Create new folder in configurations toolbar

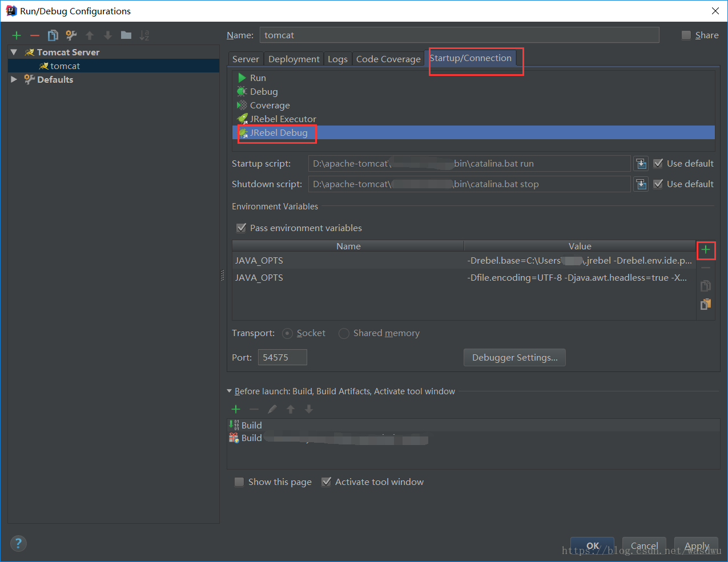pyautogui.click(x=126, y=35)
